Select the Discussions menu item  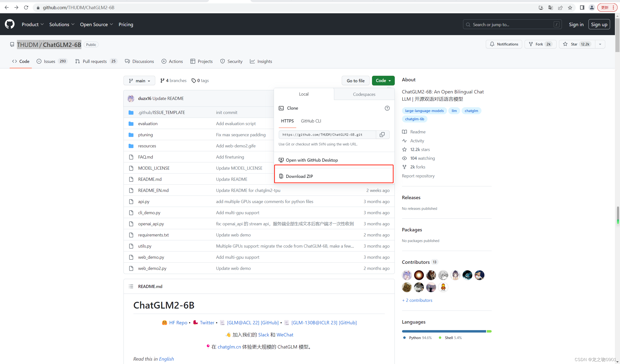click(x=143, y=61)
